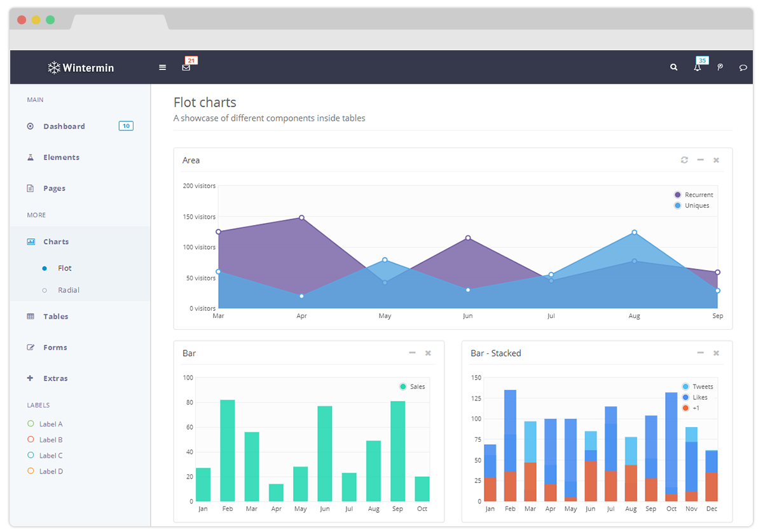Collapse the Charts sidebar section
This screenshot has width=763, height=532.
click(56, 242)
